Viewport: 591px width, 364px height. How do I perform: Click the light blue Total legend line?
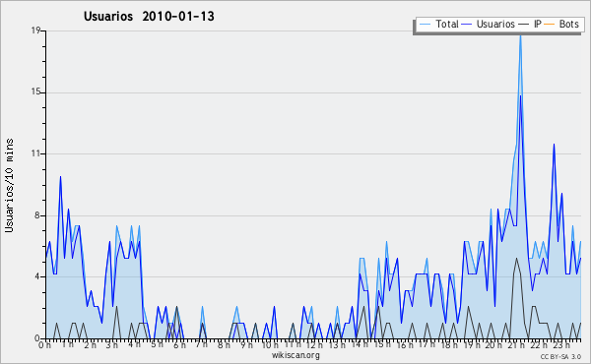[x=426, y=25]
